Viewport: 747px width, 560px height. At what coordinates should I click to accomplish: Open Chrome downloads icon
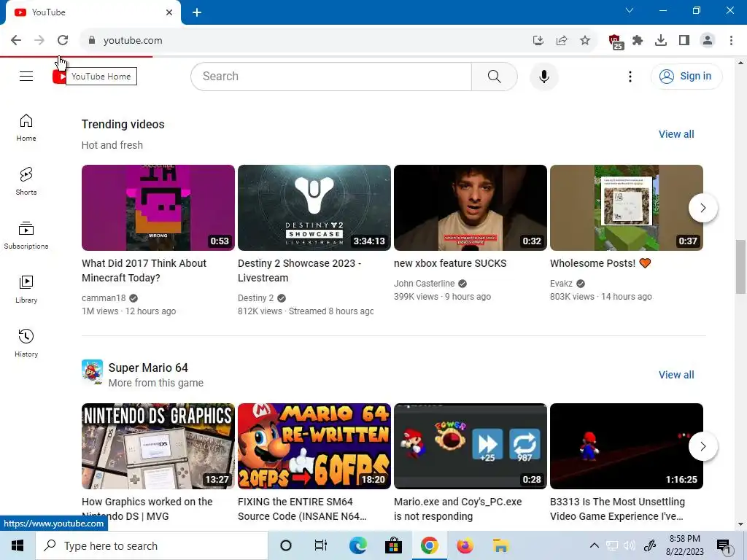[661, 41]
